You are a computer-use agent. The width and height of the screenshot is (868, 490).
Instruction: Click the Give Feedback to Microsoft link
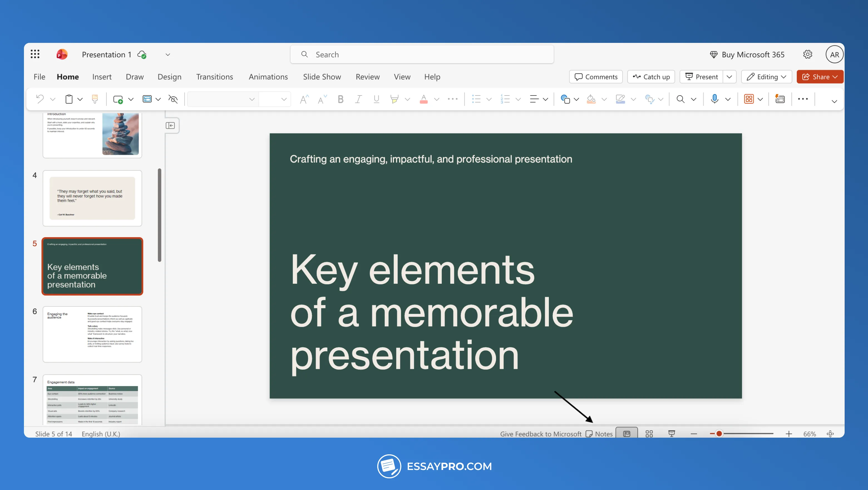click(x=541, y=434)
